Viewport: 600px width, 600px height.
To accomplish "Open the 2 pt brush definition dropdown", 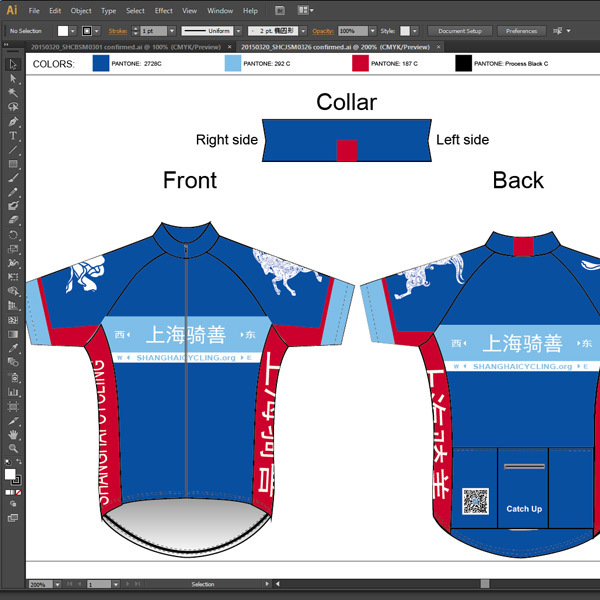I will (x=303, y=31).
